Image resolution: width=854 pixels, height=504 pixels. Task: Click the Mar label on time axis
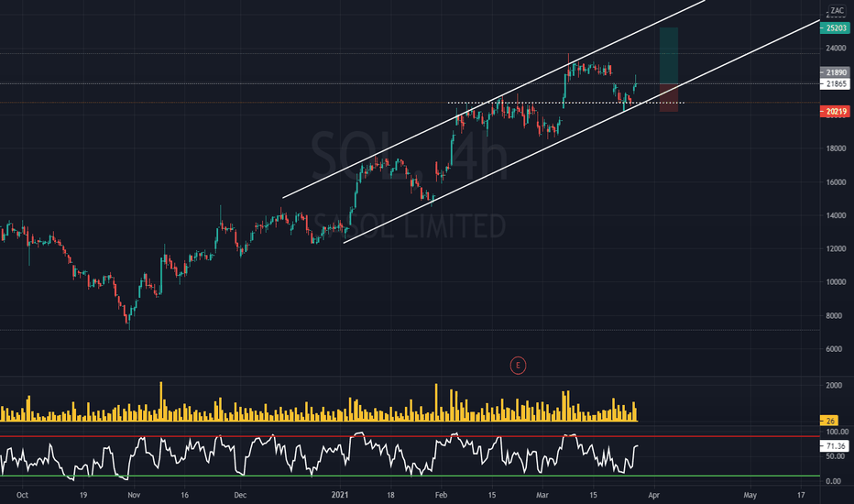[542, 495]
